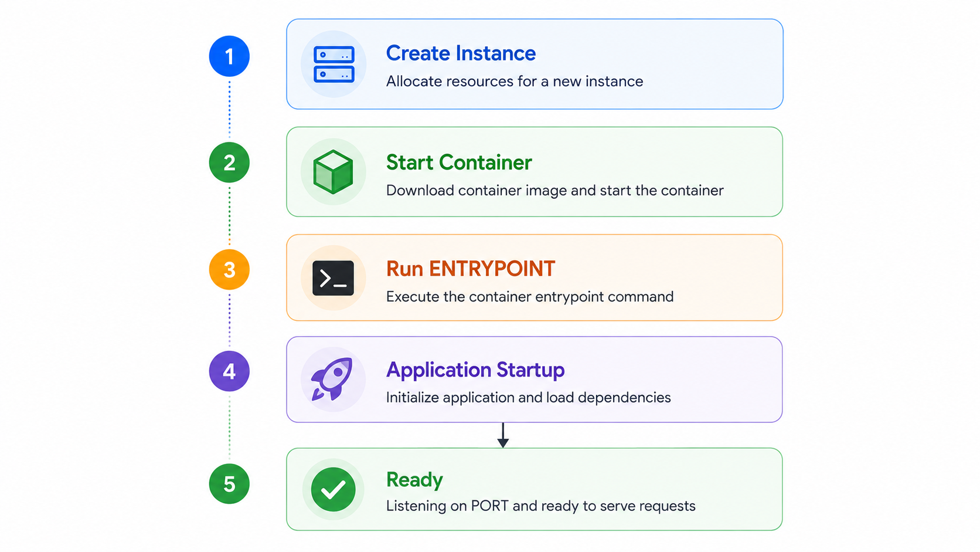Click "Initialize application and load dependencies" text
This screenshot has width=980, height=552.
pyautogui.click(x=529, y=398)
